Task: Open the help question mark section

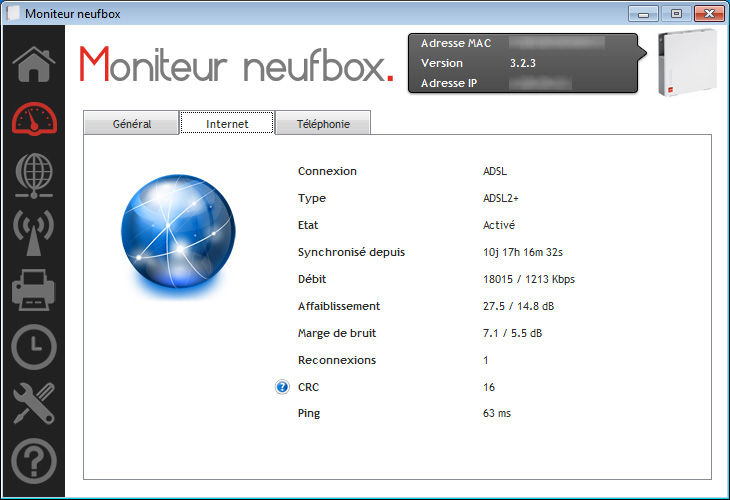Action: point(33,460)
